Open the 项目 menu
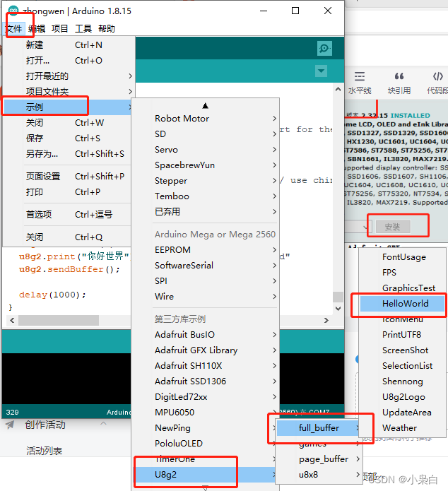The image size is (448, 491). point(60,29)
